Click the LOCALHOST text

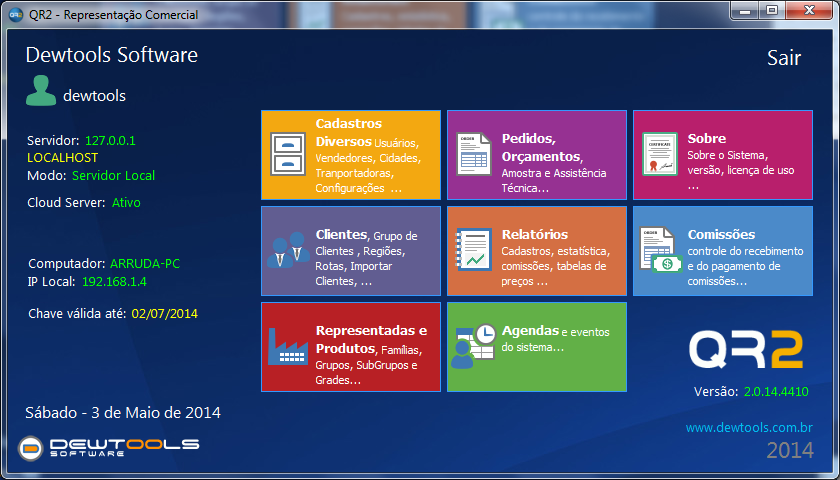63,158
